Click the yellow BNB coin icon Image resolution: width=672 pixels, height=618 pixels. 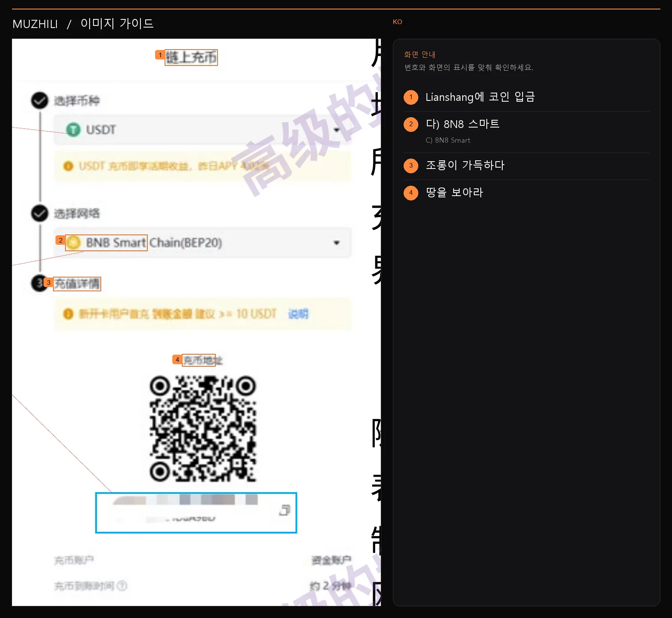coord(74,243)
